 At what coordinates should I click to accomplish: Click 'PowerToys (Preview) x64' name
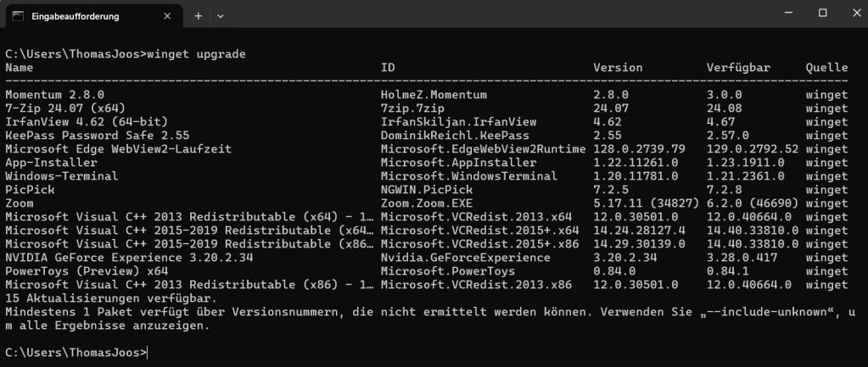(x=87, y=271)
